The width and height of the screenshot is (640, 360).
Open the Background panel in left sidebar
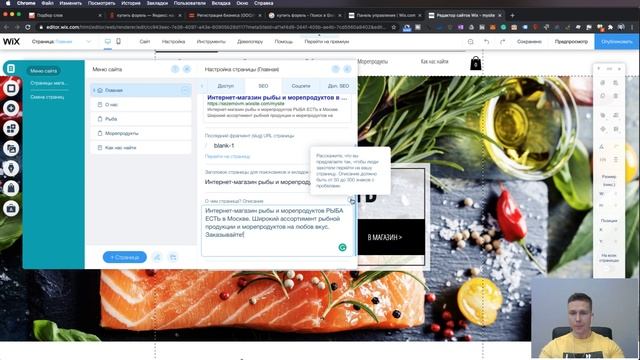click(11, 88)
